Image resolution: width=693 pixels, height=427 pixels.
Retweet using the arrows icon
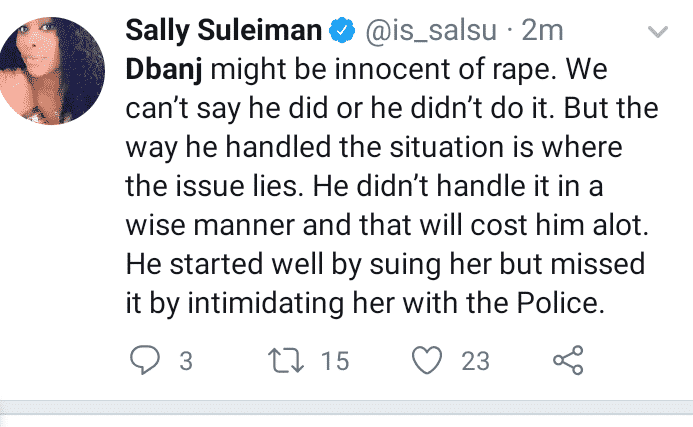pyautogui.click(x=286, y=360)
